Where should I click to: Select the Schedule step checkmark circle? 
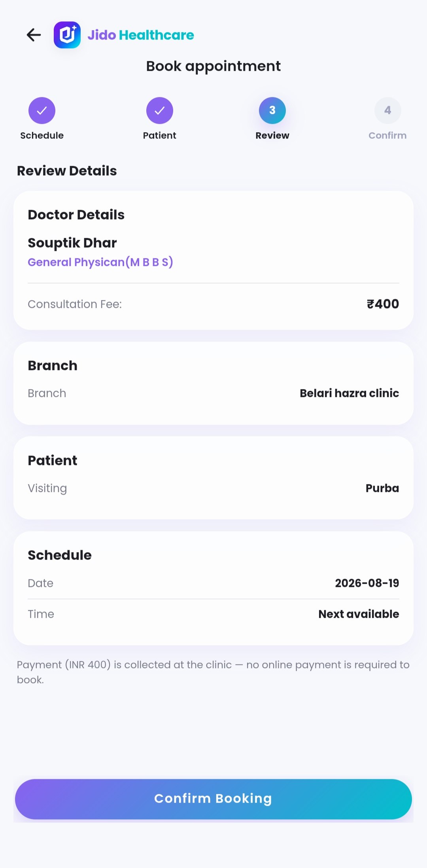[42, 110]
